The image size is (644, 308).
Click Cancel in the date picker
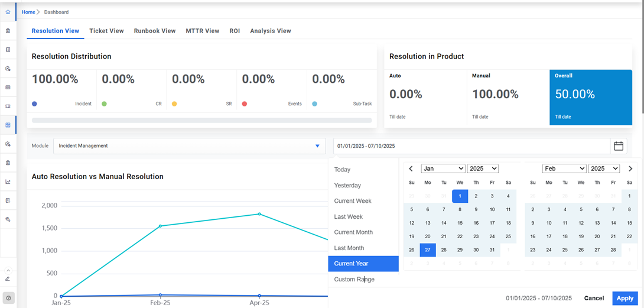pos(594,299)
